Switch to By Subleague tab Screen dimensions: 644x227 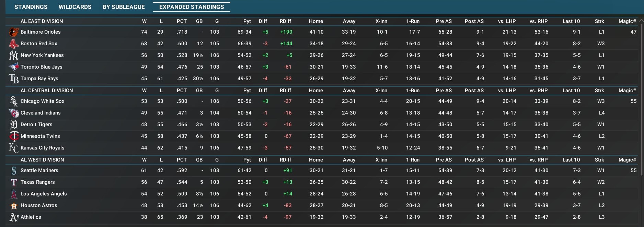pos(124,7)
